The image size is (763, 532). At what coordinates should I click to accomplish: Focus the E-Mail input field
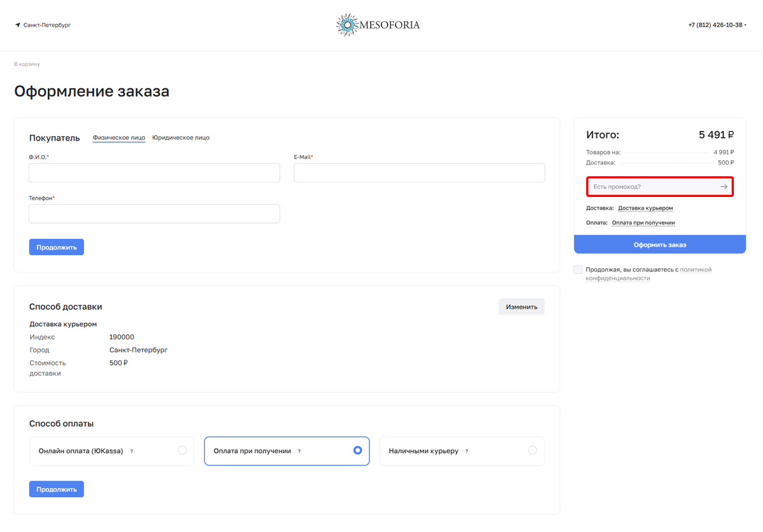click(x=419, y=173)
